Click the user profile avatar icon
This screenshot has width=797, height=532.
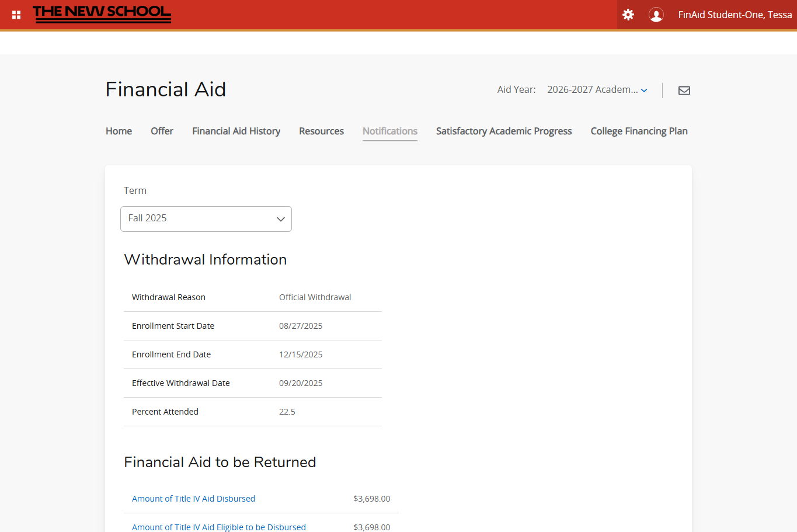coord(656,15)
